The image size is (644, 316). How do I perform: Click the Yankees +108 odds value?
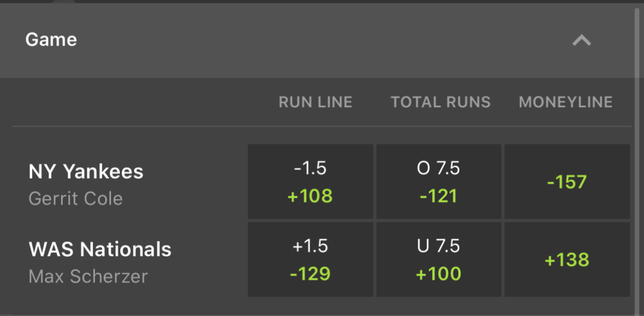point(310,196)
